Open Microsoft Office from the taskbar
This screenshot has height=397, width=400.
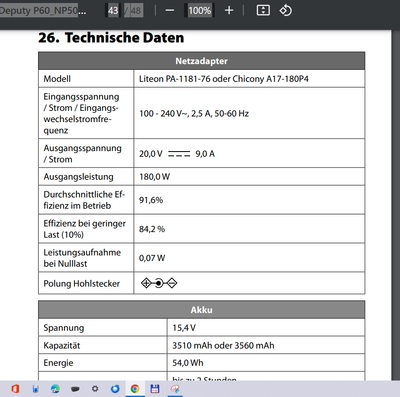tap(15, 389)
